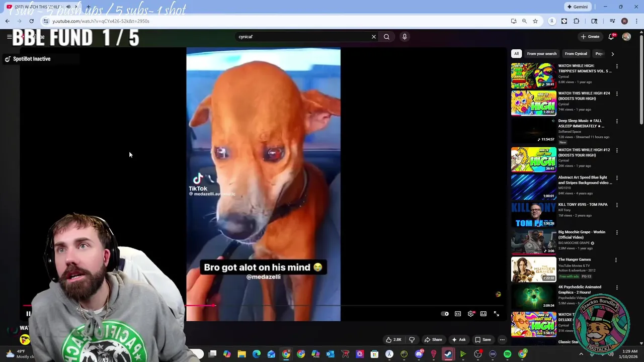This screenshot has width=644, height=362.
Task: Click the Share button
Action: (x=433, y=339)
